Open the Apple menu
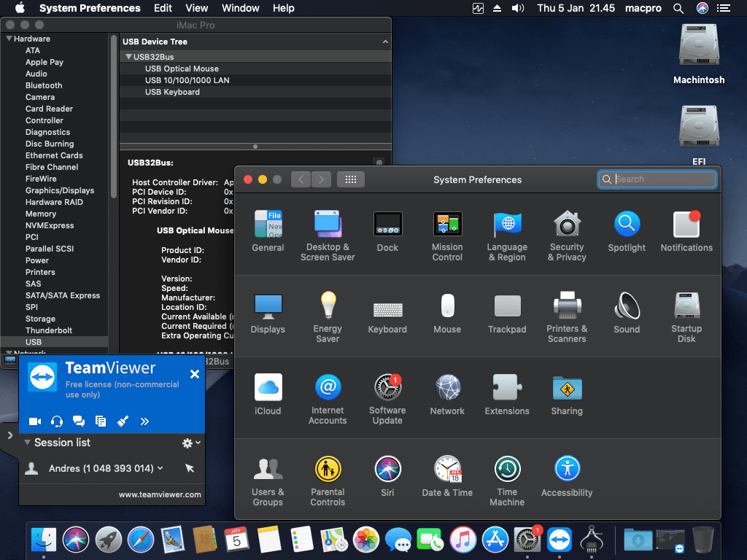 point(20,8)
